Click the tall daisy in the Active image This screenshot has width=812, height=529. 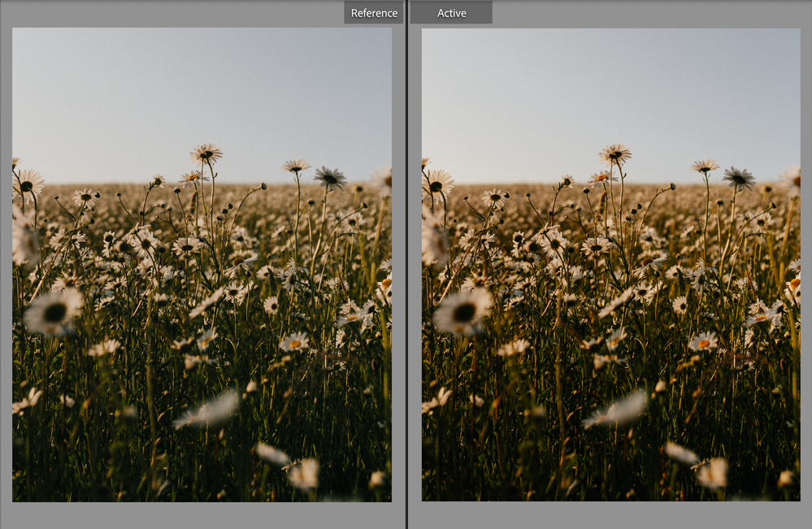coord(615,154)
